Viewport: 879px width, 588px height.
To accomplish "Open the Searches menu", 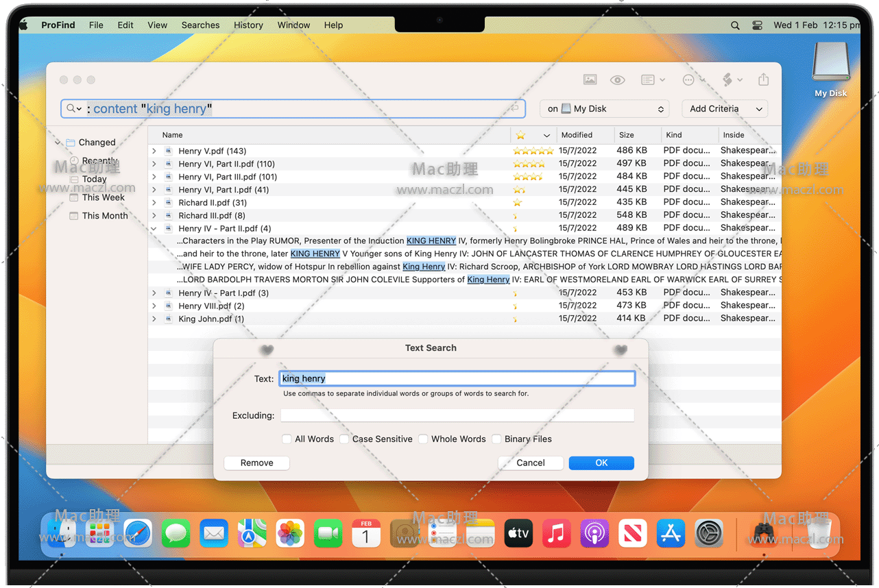I will pyautogui.click(x=200, y=25).
